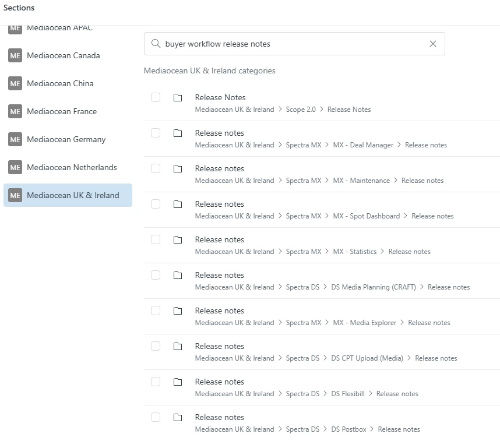Screen dimensions: 500x448
Task: Click the folder icon for MX - Deal Manager row
Action: click(178, 133)
